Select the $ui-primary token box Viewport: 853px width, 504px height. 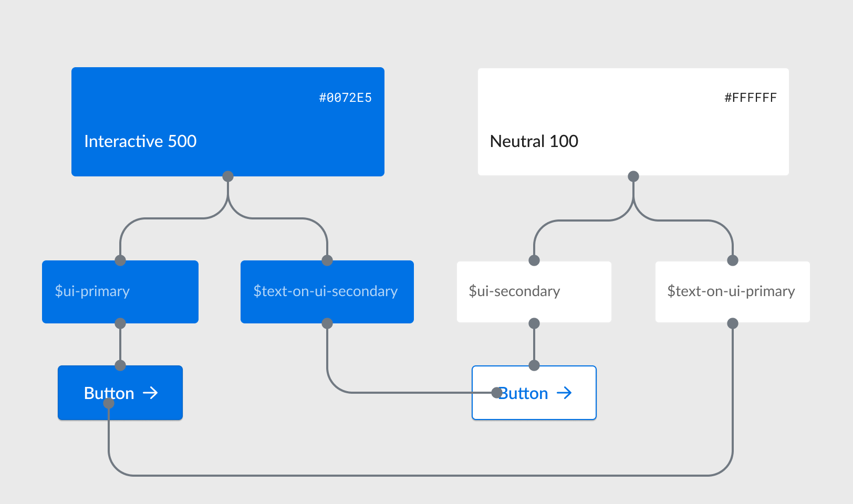[x=120, y=292]
